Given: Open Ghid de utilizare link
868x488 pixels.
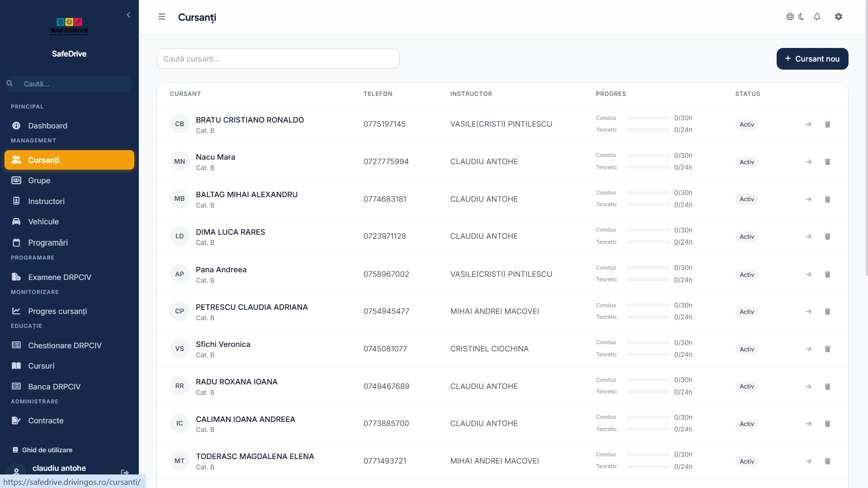Looking at the screenshot, I should click(x=43, y=450).
